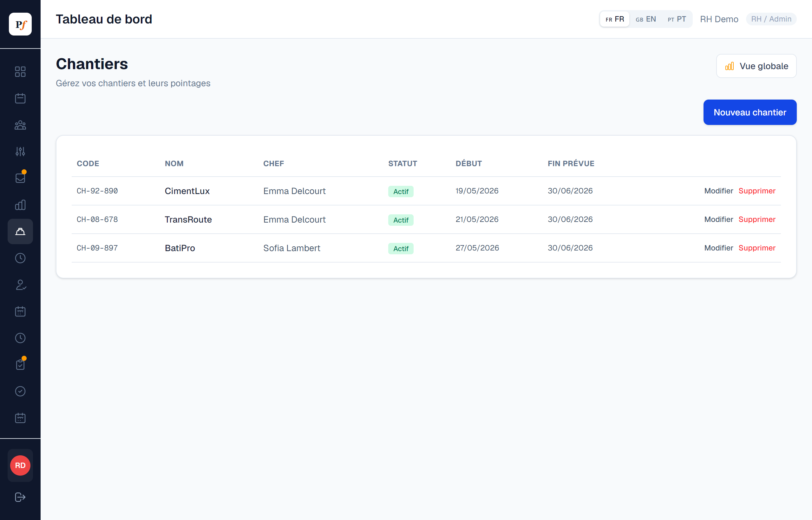
Task: Click the subtitle Gérez vos chantiers et leurs pointages
Action: [x=133, y=83]
